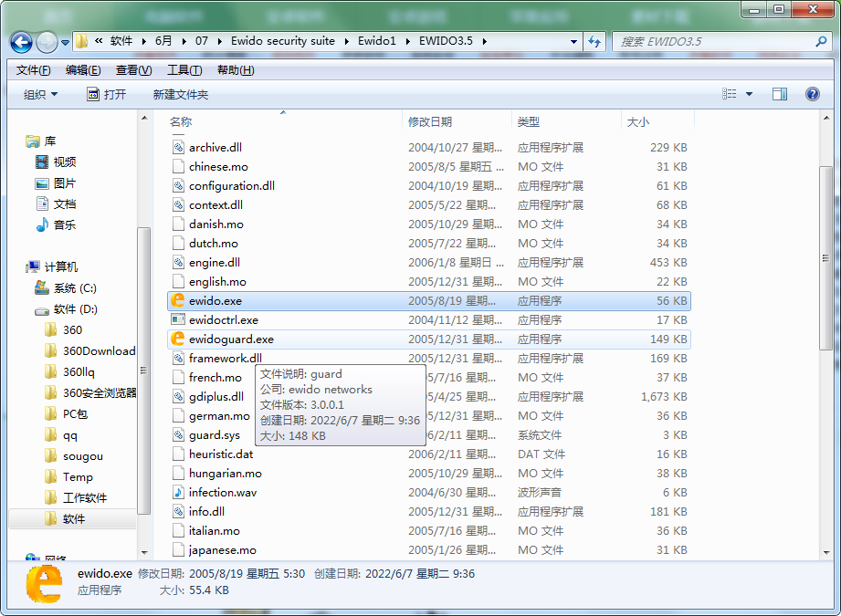Select the info.dll file icon
Image resolution: width=841 pixels, height=616 pixels.
(x=178, y=511)
